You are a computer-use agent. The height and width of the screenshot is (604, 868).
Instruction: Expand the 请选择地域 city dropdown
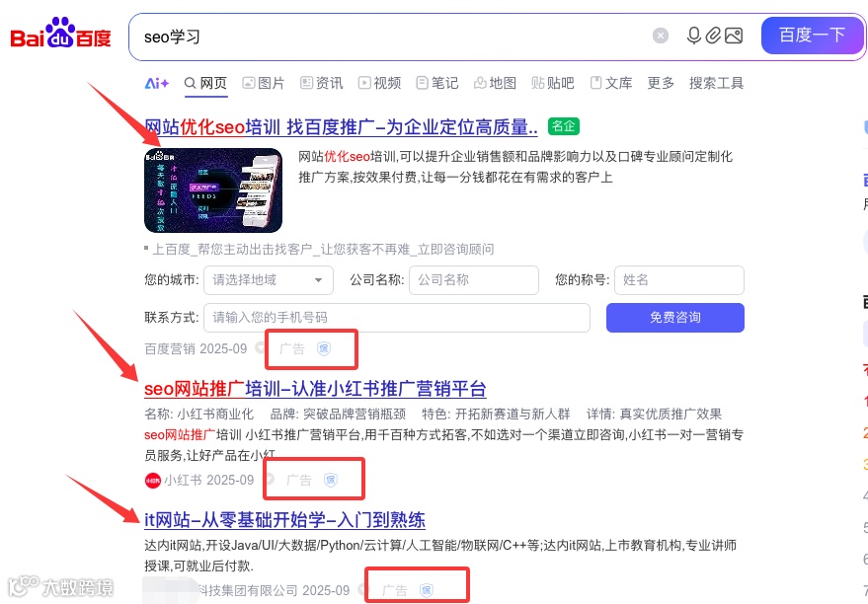[269, 280]
